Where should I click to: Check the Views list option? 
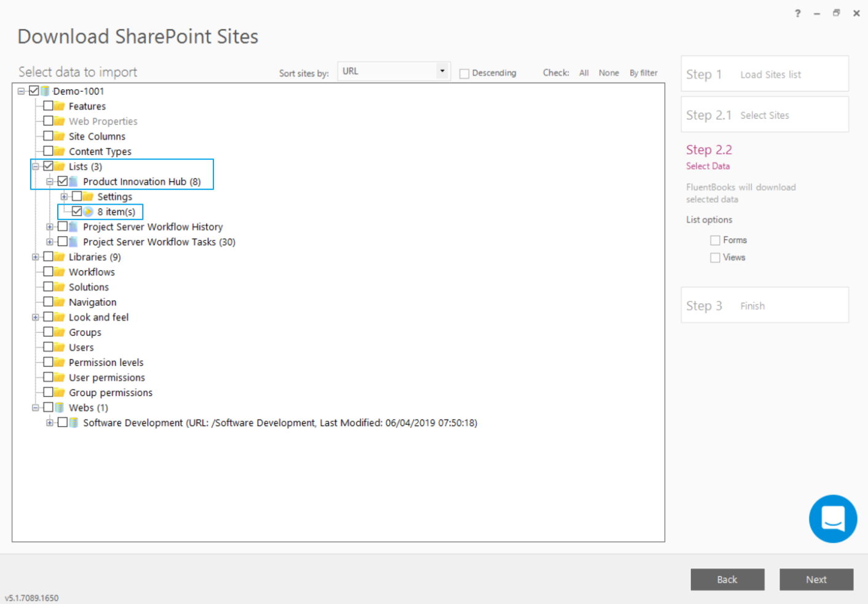tap(715, 257)
